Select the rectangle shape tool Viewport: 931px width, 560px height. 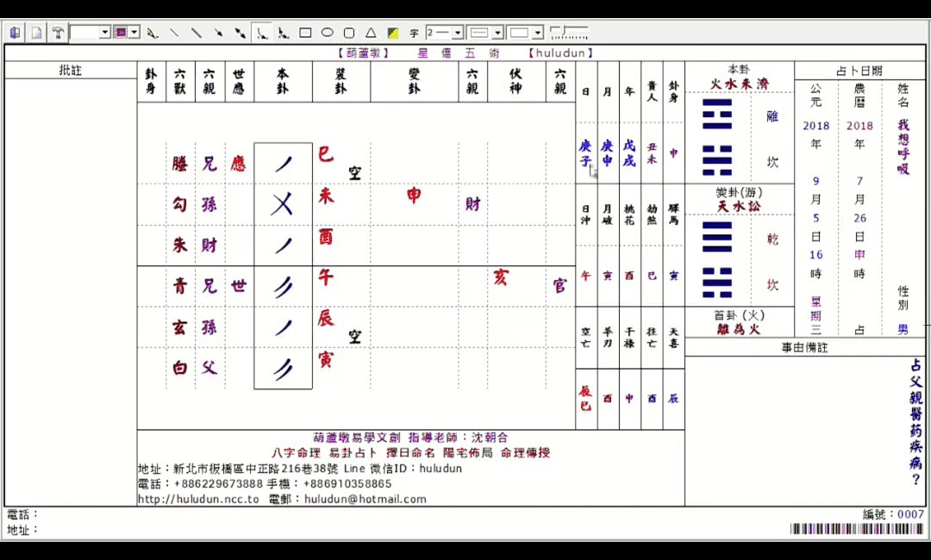click(305, 33)
